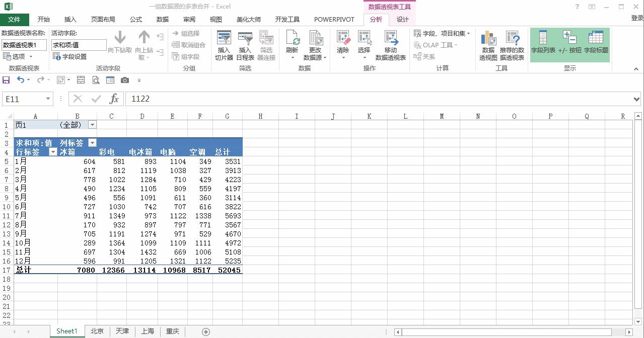Click the 选择 select button

click(x=364, y=45)
